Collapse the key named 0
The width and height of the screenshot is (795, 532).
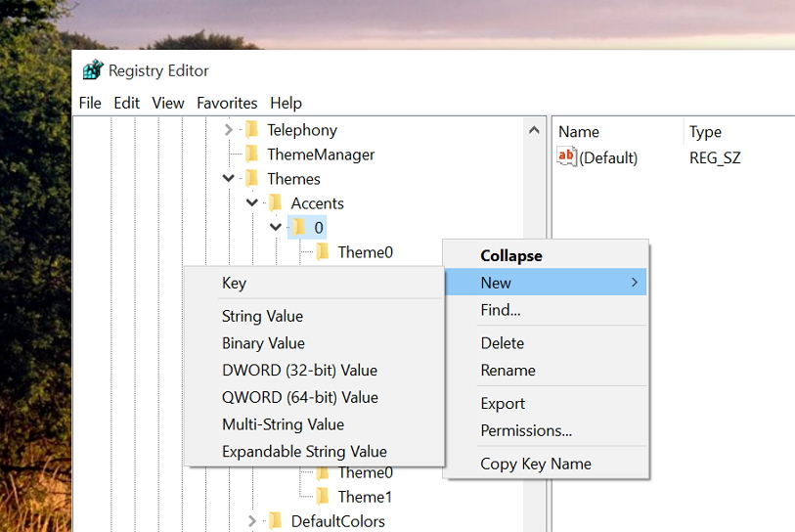[276, 227]
